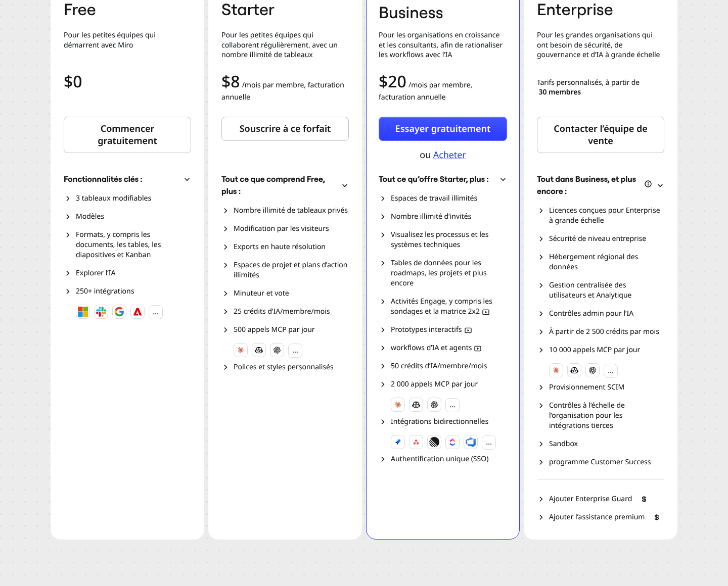This screenshot has width=728, height=586.
Task: Expand the Ajouter Enterprise Guard row
Action: coord(584,499)
